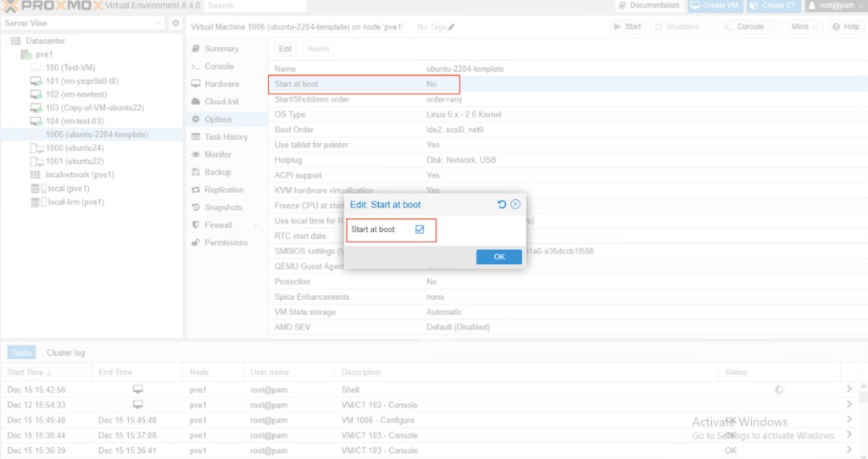This screenshot has width=868, height=459.
Task: Open the More dropdown menu
Action: point(804,26)
